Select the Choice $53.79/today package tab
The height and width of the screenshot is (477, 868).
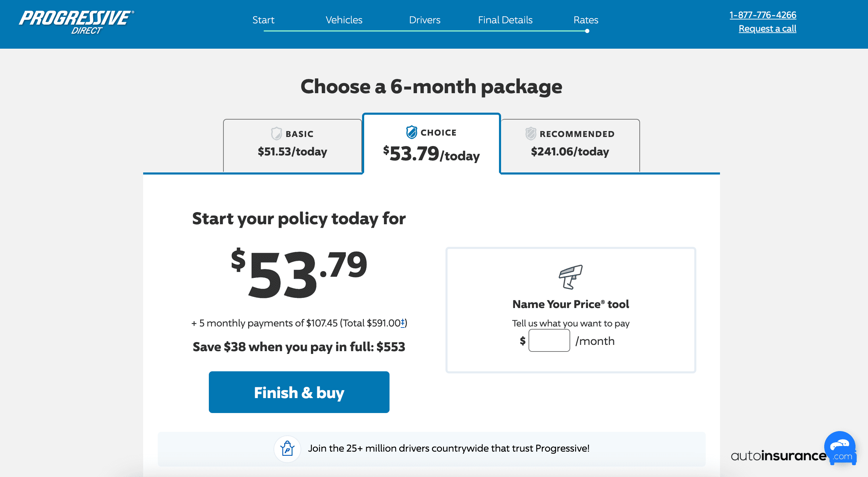point(431,143)
